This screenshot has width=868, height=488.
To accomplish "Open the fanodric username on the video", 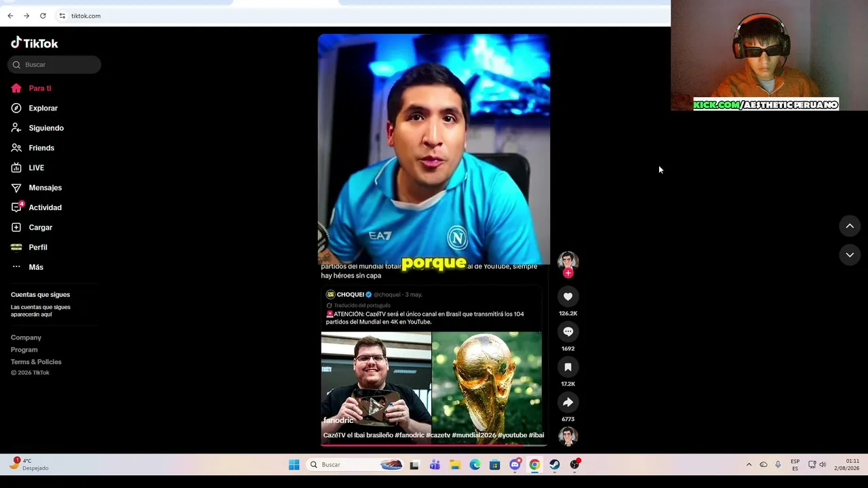I will click(338, 420).
